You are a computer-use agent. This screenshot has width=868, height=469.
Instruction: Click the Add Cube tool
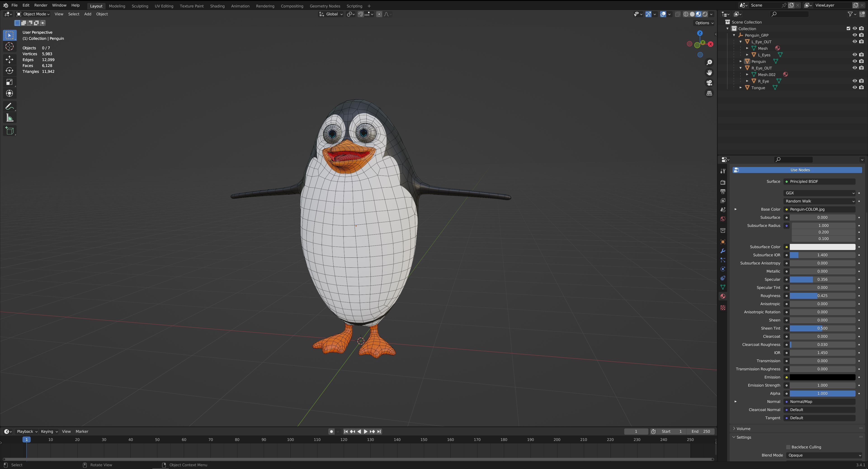[x=9, y=131]
